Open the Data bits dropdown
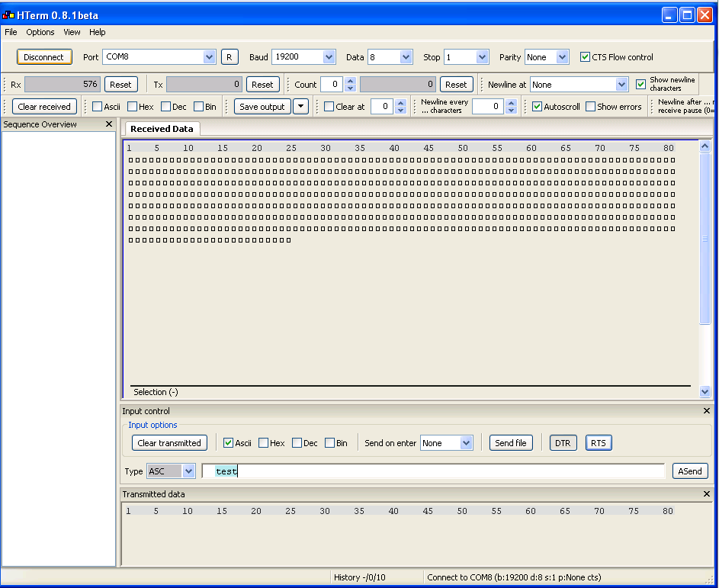 406,57
